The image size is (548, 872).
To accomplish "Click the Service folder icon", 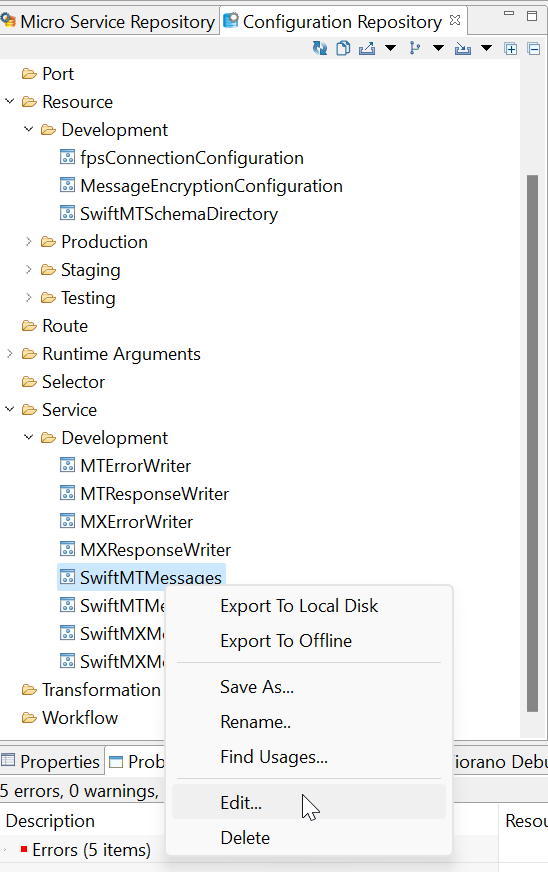I will click(x=29, y=410).
